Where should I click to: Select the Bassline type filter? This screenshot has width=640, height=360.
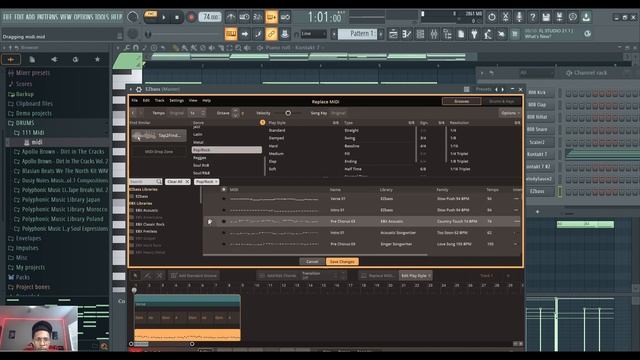(x=352, y=146)
